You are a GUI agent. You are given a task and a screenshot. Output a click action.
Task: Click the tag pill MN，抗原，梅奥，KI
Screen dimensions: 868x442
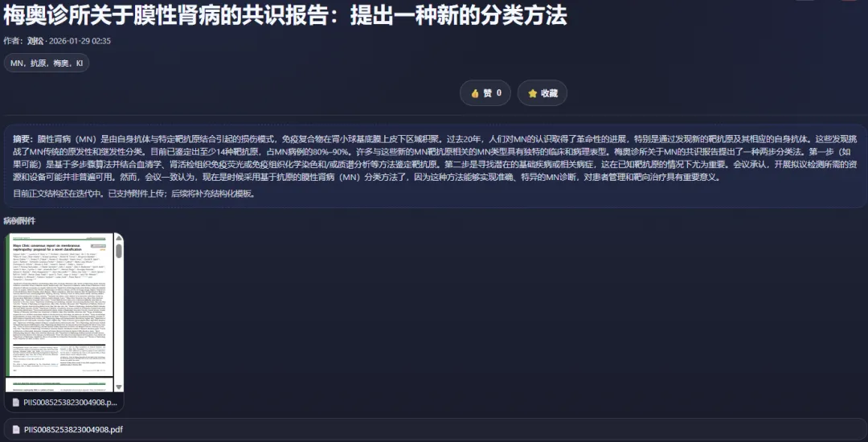[47, 63]
